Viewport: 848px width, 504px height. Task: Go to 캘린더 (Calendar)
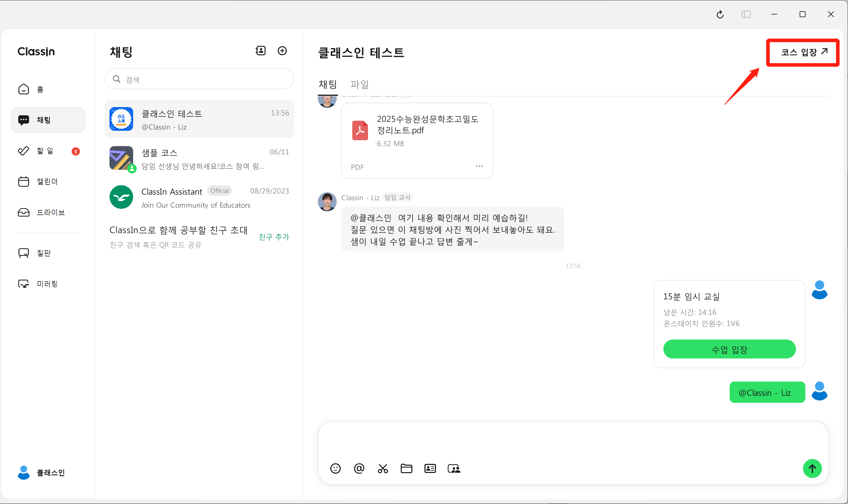point(48,182)
